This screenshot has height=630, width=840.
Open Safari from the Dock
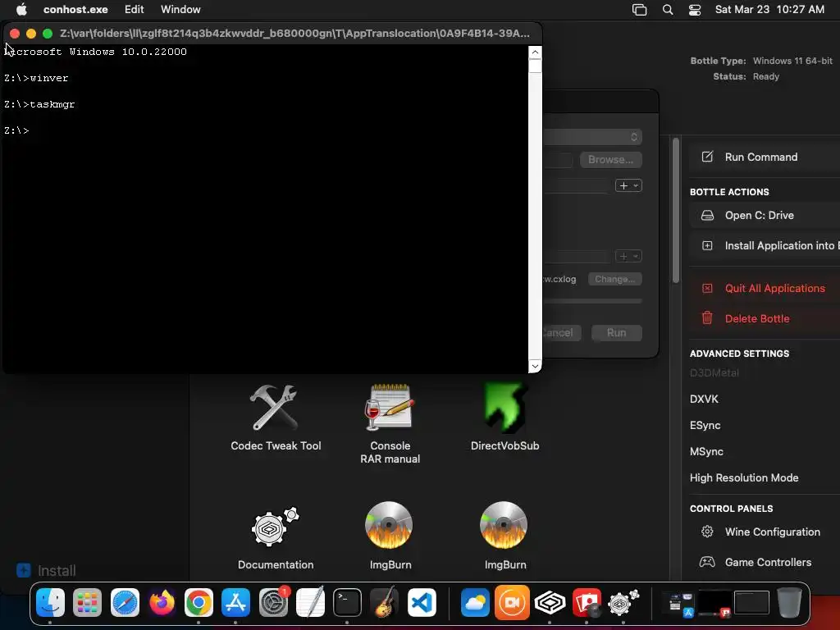pyautogui.click(x=125, y=602)
